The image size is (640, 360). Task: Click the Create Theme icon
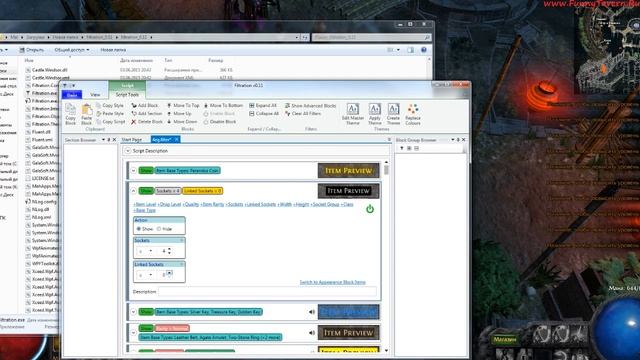393,114
